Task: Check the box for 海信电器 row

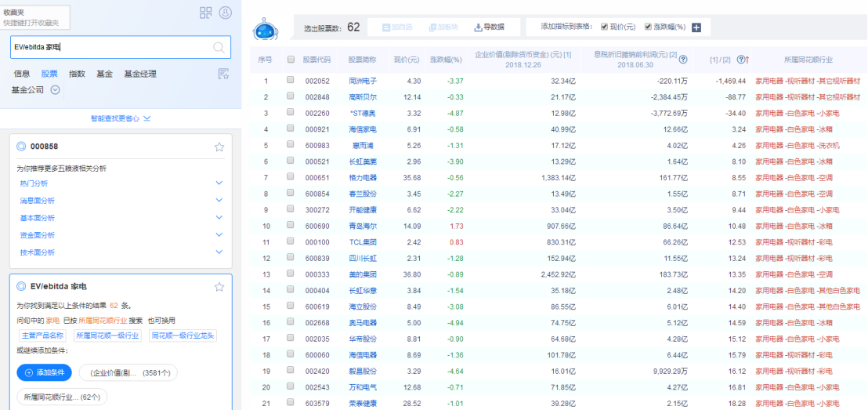Action: tap(290, 354)
